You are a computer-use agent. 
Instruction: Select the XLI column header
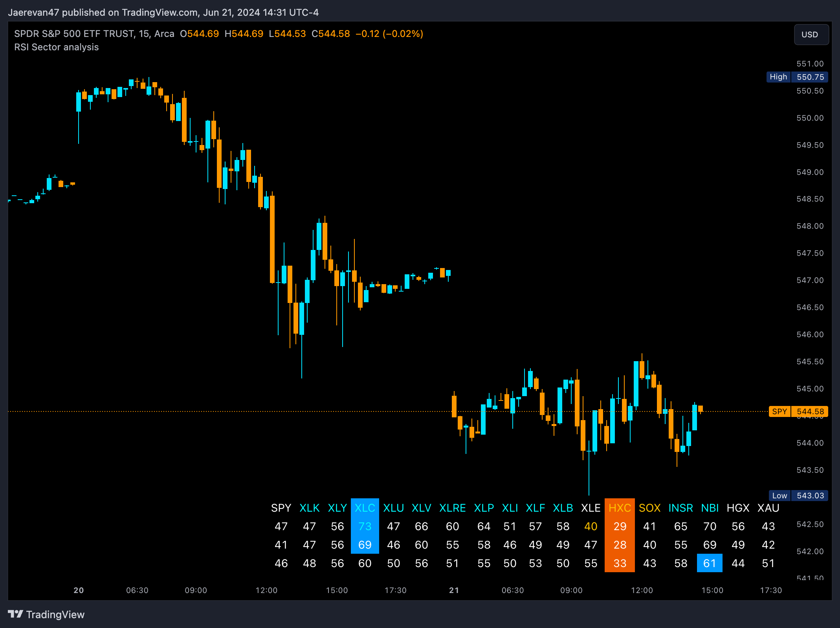click(510, 508)
